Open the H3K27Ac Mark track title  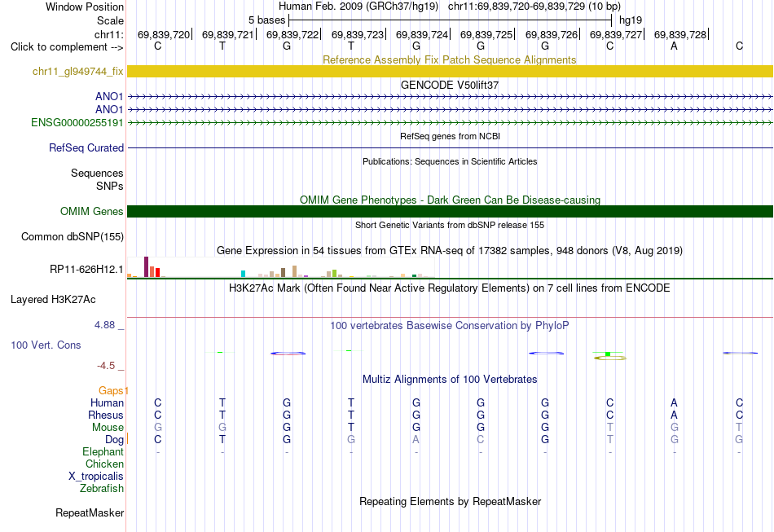[450, 288]
